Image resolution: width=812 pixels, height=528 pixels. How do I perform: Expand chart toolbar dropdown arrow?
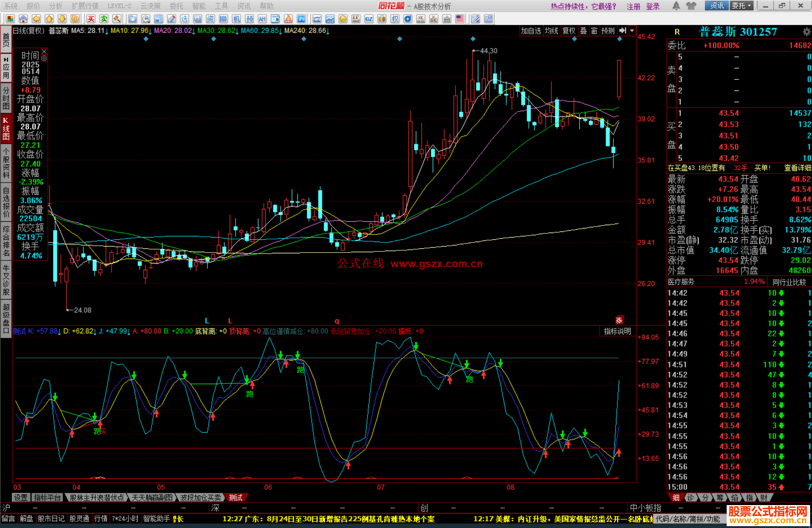point(632,31)
